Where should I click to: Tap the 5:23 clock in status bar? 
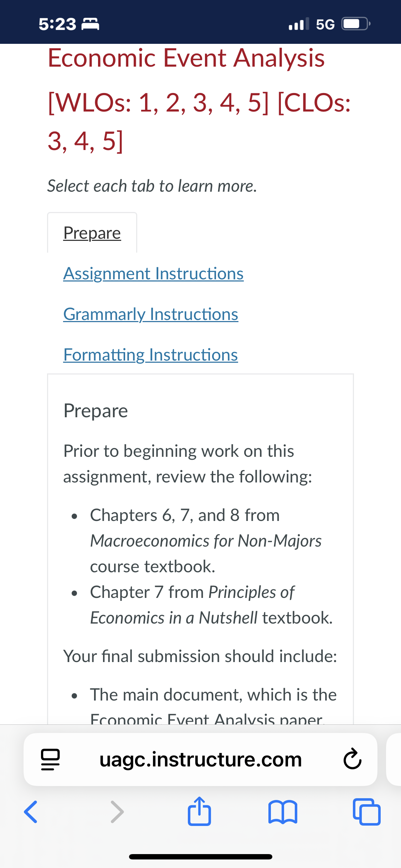coord(57,24)
